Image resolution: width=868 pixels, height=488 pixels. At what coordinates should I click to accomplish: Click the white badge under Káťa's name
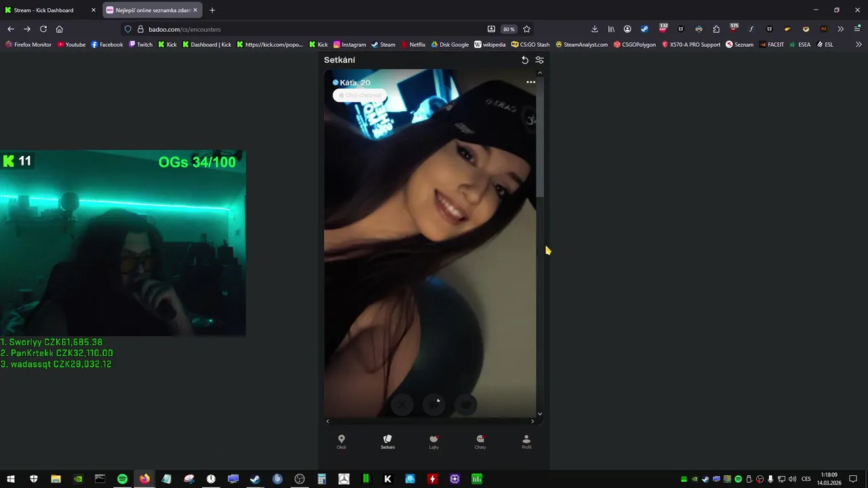pyautogui.click(x=359, y=96)
